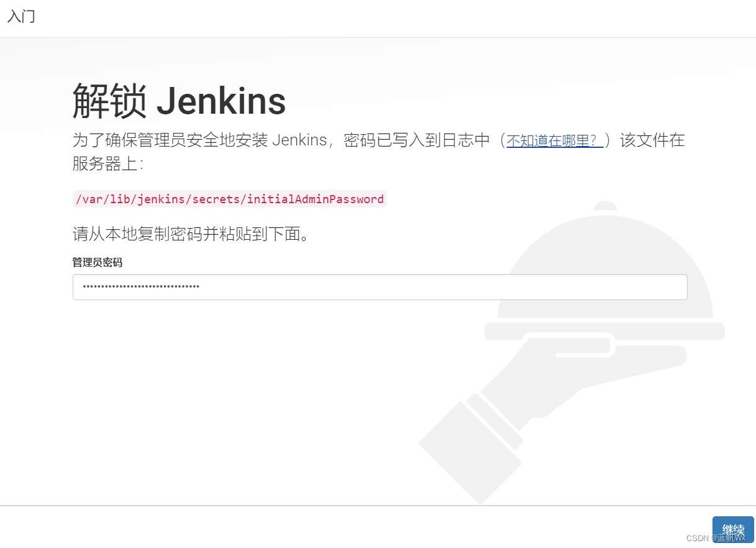This screenshot has height=548, width=756.
Task: Click the 该文件在 text after the link
Action: click(x=653, y=140)
